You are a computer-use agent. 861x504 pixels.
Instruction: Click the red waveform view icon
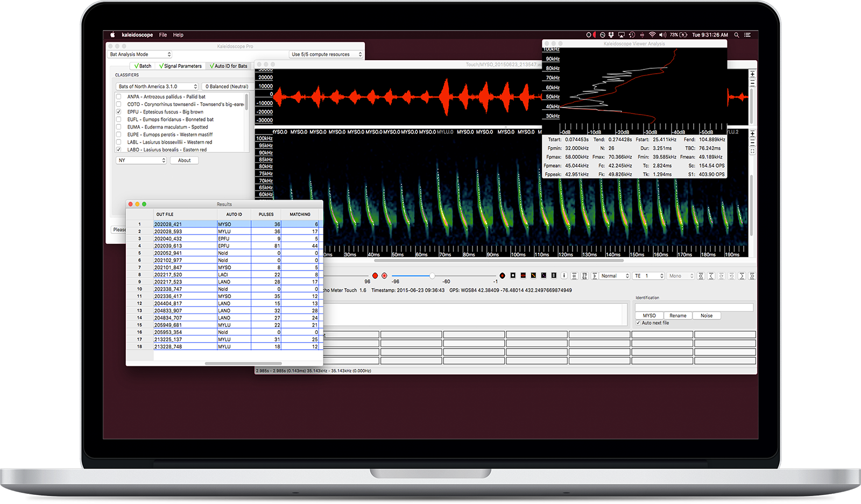523,275
